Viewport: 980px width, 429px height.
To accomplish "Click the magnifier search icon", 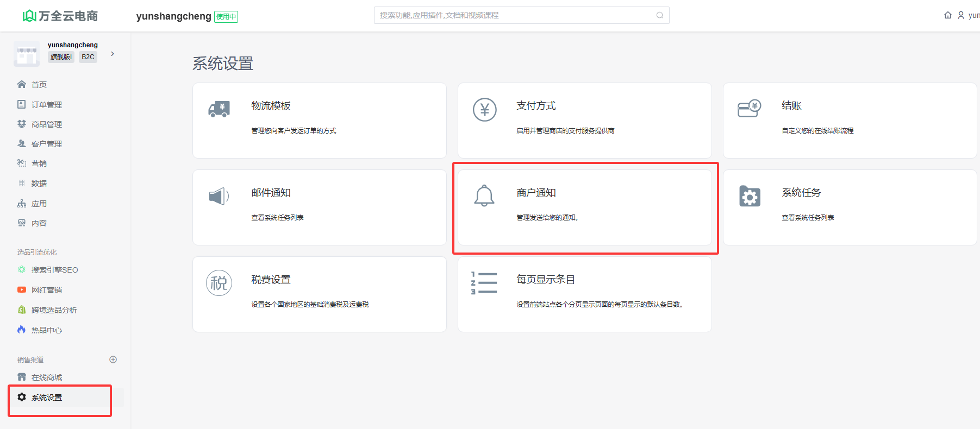I will [659, 15].
